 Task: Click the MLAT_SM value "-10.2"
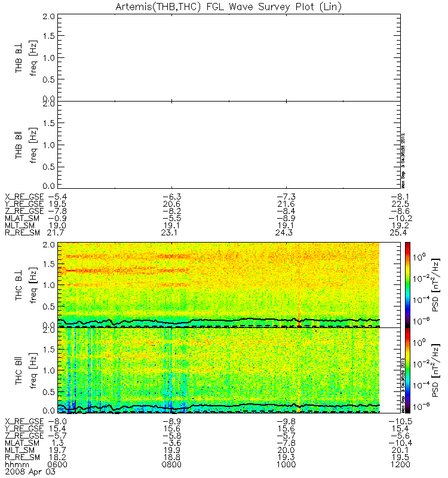pos(400,219)
